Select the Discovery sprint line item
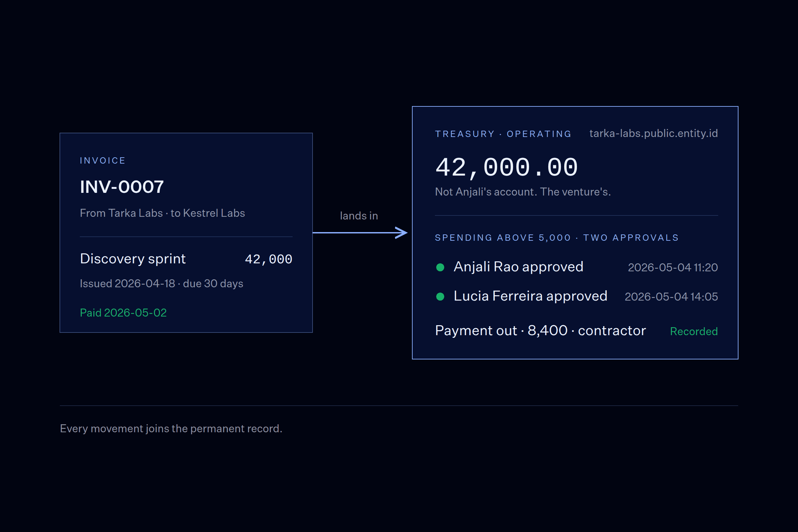This screenshot has height=532, width=798. click(x=133, y=259)
